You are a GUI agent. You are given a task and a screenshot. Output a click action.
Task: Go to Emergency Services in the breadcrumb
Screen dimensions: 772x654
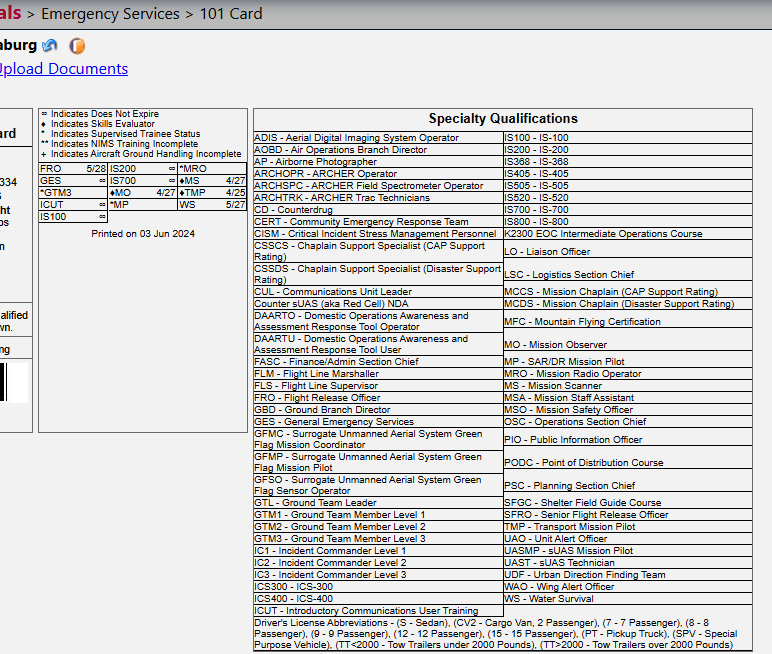tap(112, 14)
